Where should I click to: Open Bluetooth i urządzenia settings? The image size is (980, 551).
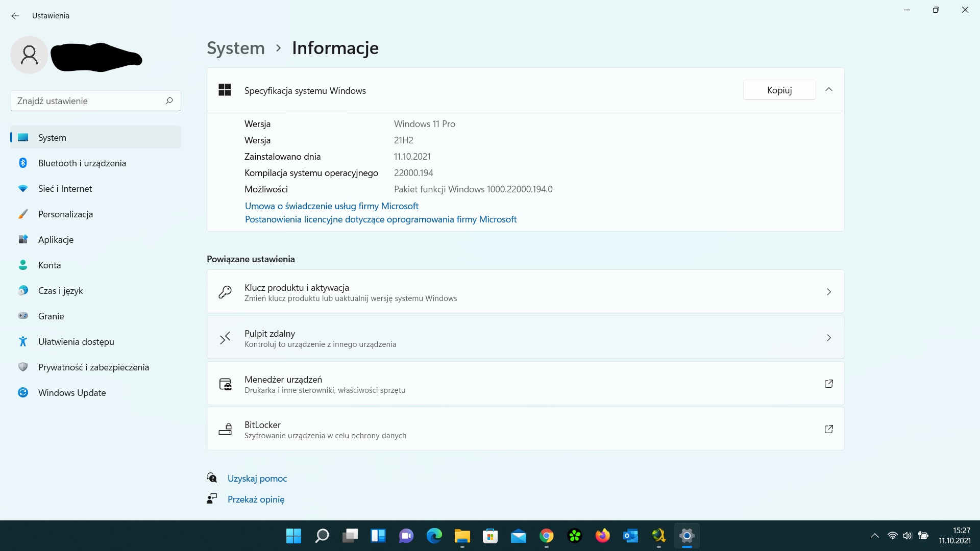[95, 163]
